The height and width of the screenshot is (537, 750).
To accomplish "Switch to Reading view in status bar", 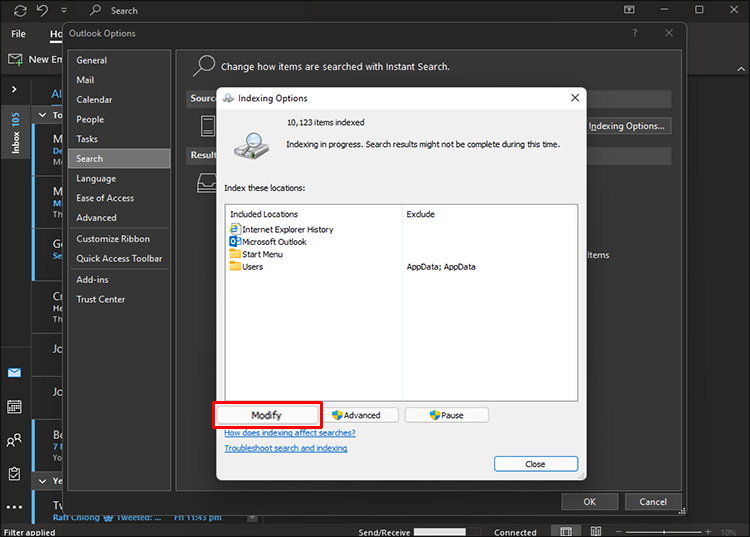I will coord(596,531).
